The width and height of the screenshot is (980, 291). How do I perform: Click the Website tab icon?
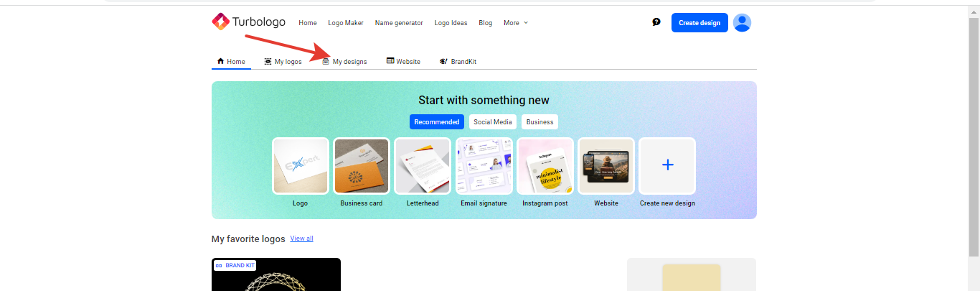coord(390,61)
